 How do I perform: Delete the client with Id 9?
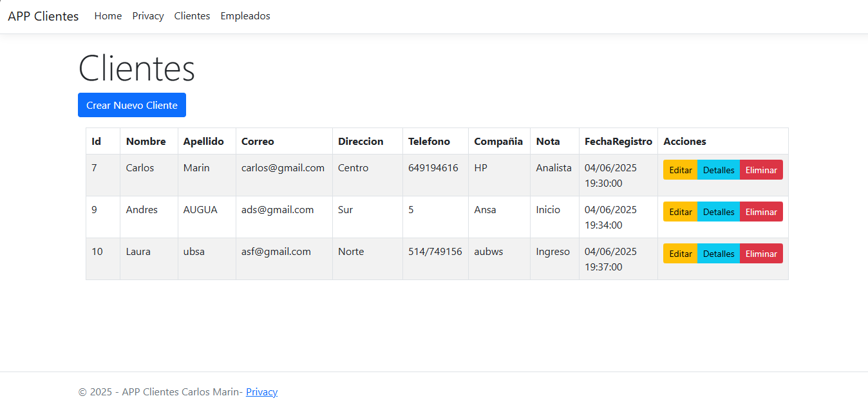761,211
